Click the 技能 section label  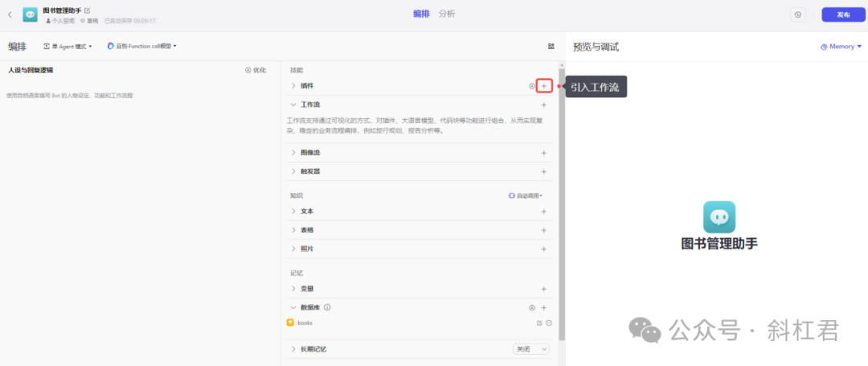(x=297, y=70)
